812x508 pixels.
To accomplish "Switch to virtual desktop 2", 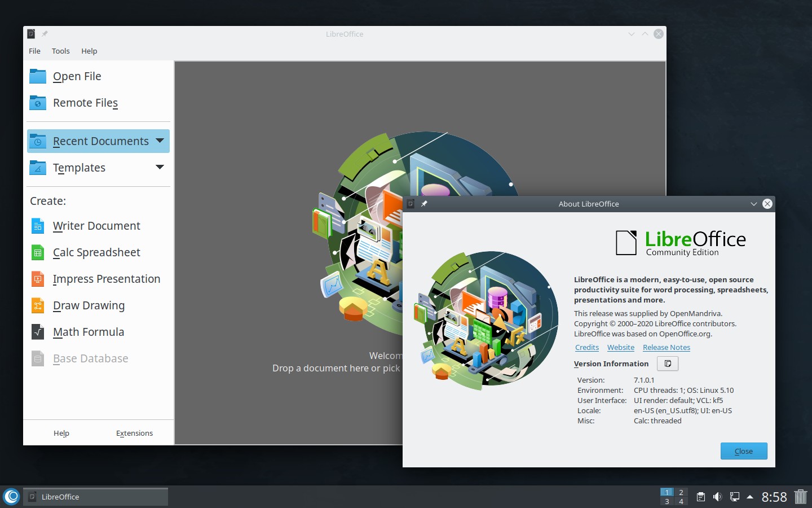I will [x=681, y=492].
